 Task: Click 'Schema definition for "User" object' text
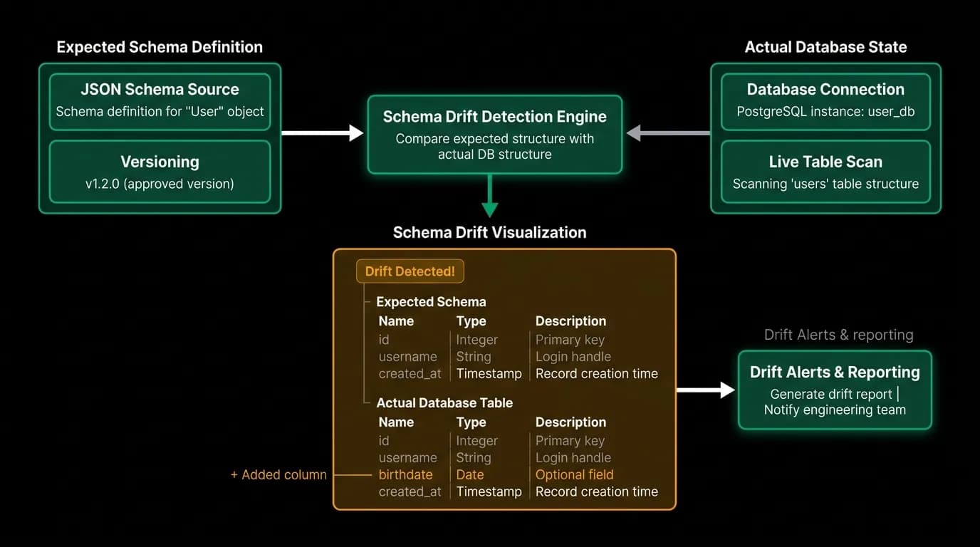(x=160, y=111)
